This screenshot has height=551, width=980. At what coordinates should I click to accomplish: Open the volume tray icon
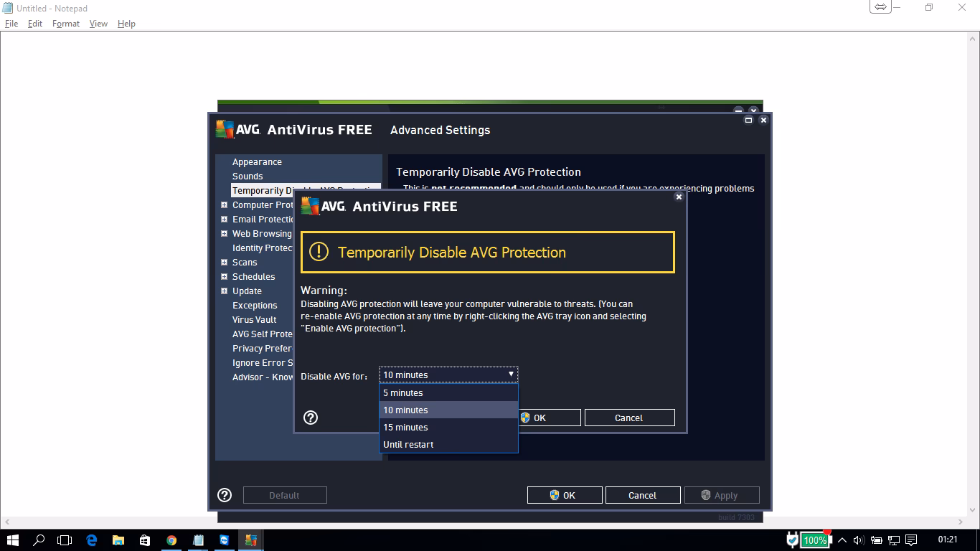[859, 540]
